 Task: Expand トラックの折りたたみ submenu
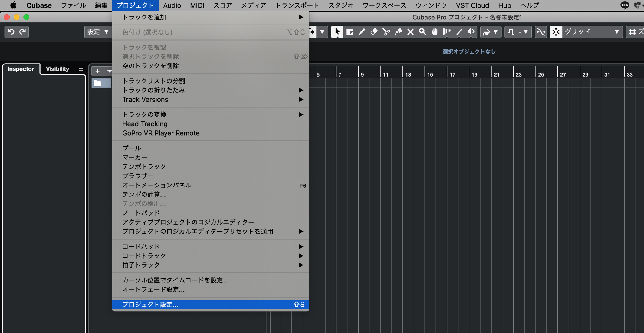click(x=210, y=90)
